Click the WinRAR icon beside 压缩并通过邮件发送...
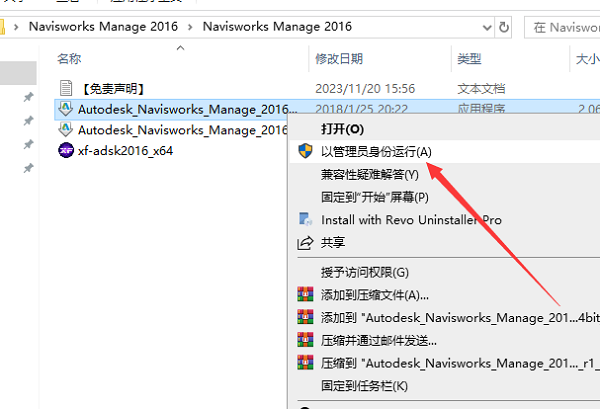 pyautogui.click(x=305, y=339)
